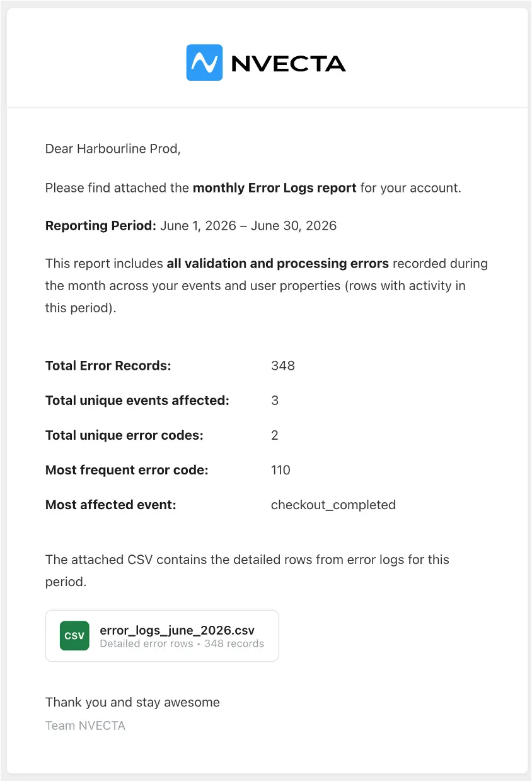Image resolution: width=532 pixels, height=781 pixels.
Task: Click the 'Reporting Period:' label
Action: point(101,225)
